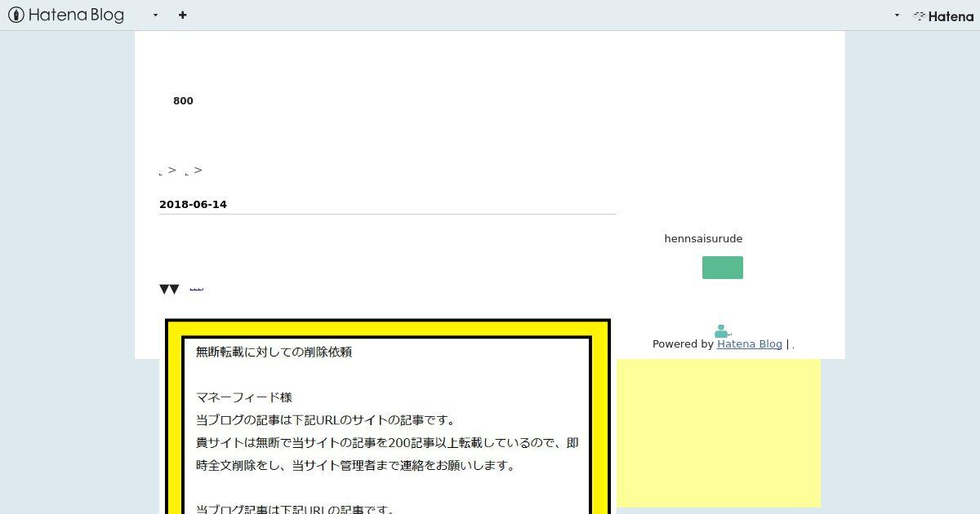The width and height of the screenshot is (980, 514).
Task: Open the 2018-06-14 entry date link
Action: click(193, 205)
